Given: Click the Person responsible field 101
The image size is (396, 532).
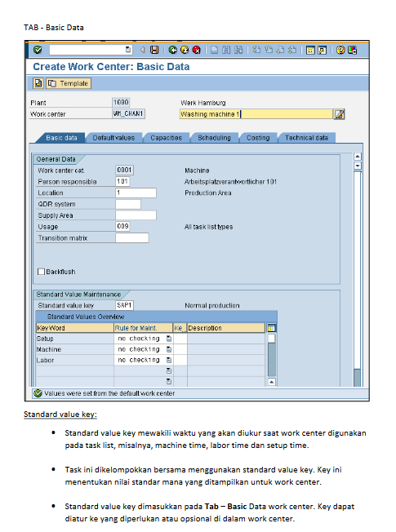Looking at the screenshot, I should coord(122,181).
